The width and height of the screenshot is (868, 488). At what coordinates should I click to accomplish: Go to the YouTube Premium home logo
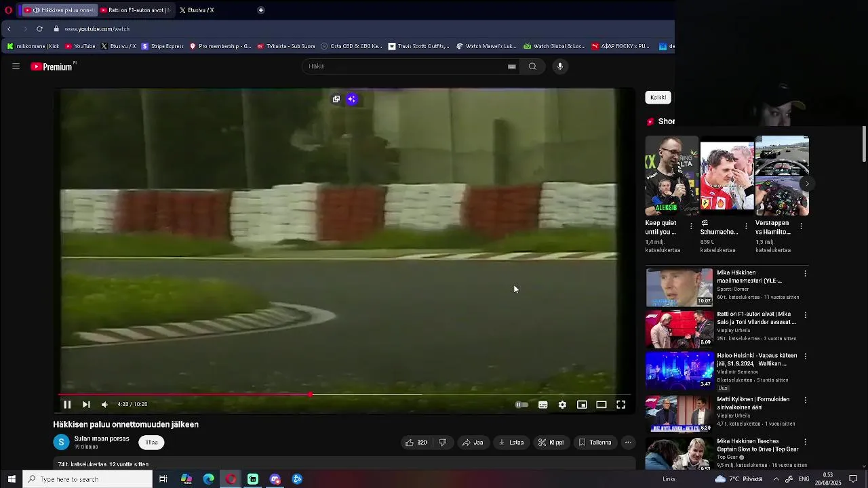[54, 66]
